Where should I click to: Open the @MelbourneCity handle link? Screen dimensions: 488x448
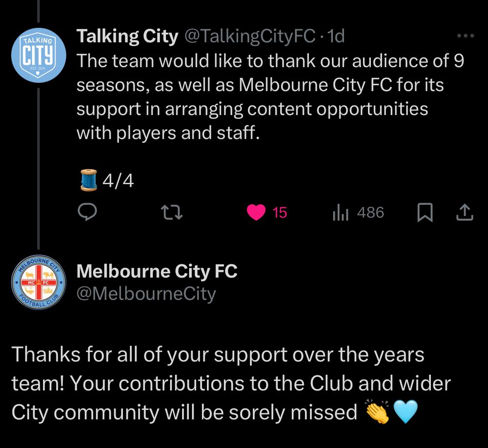pyautogui.click(x=146, y=293)
